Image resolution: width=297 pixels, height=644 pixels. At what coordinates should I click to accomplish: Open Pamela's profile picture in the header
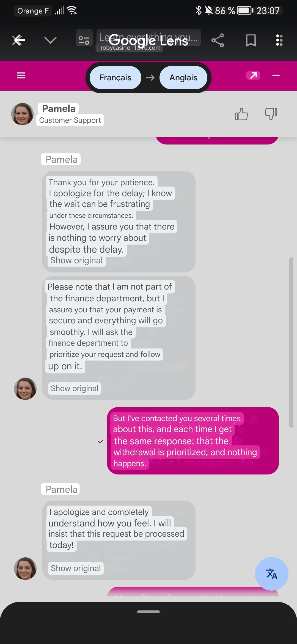tap(22, 114)
